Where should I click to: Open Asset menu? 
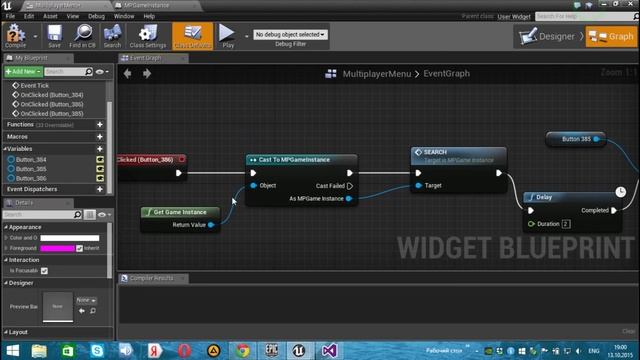50,16
